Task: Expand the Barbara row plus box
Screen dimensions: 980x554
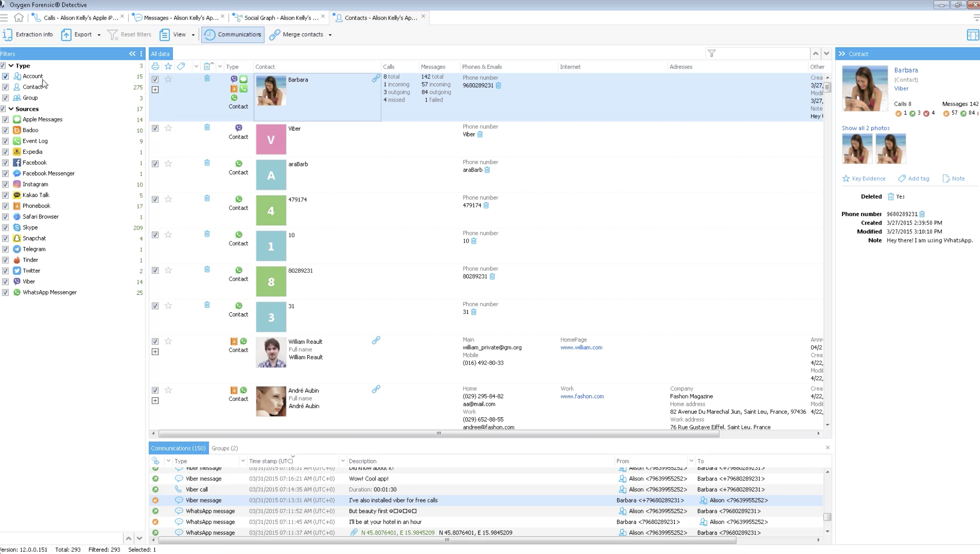Action: coord(155,90)
